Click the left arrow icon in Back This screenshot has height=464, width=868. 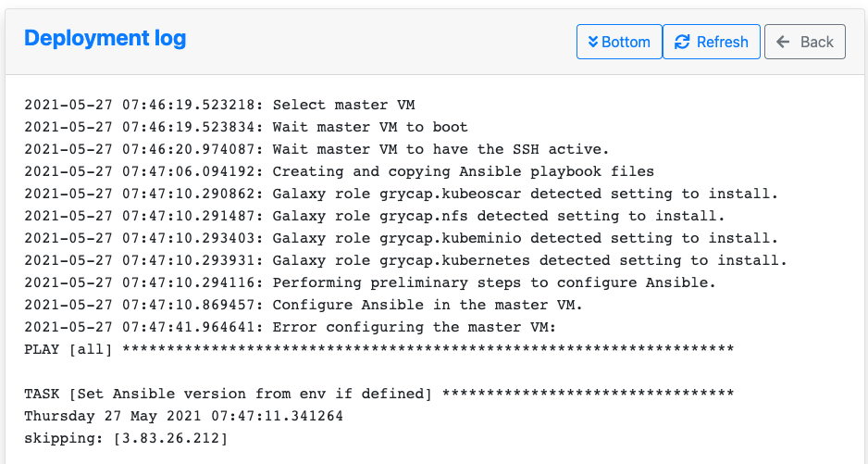[783, 42]
